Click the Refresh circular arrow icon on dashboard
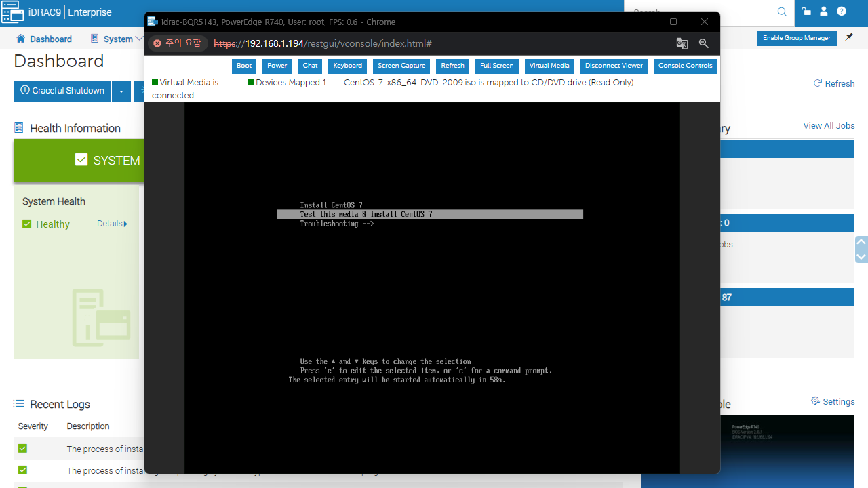This screenshot has width=868, height=488. [x=818, y=83]
